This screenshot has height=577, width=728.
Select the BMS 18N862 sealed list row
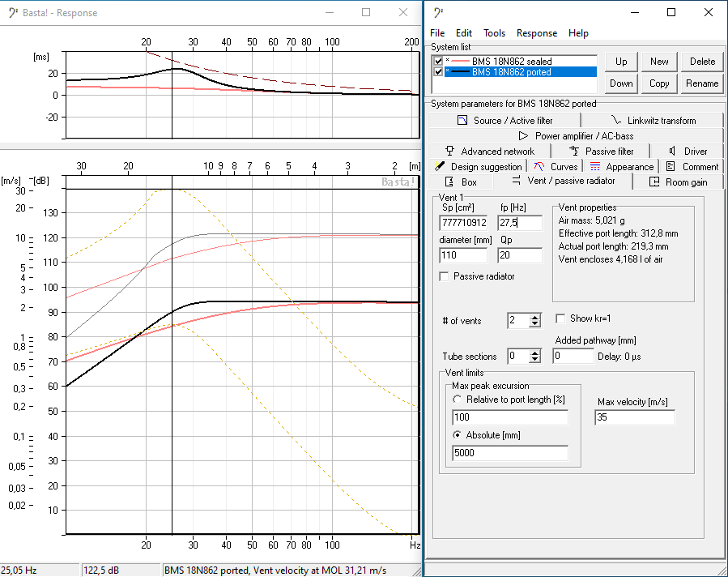[521, 62]
